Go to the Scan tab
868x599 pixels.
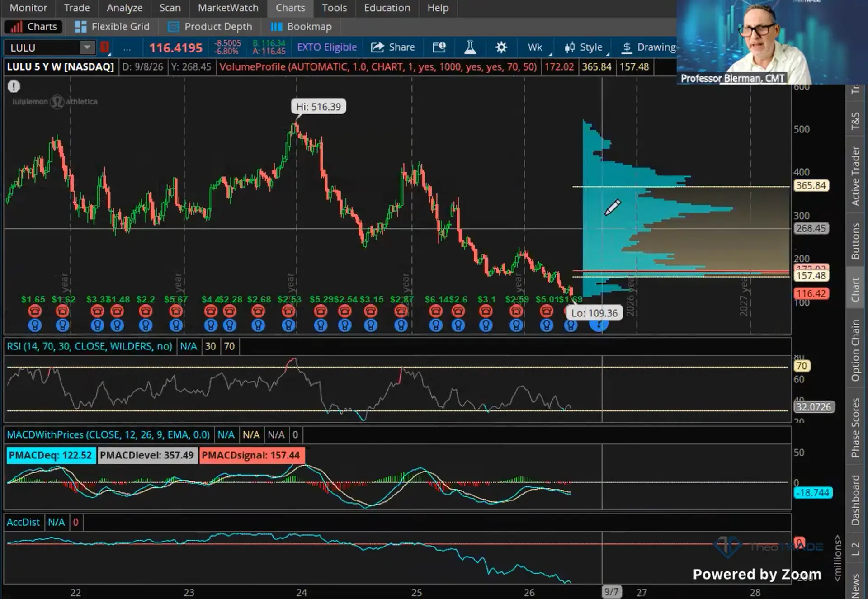point(170,8)
